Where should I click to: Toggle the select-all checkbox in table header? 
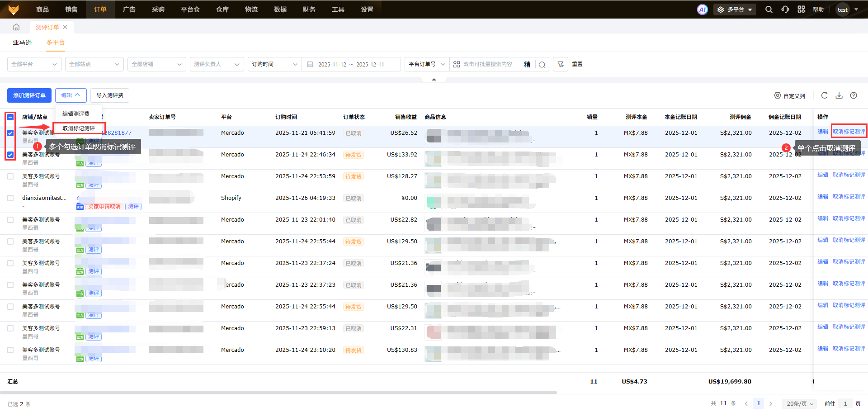(10, 117)
